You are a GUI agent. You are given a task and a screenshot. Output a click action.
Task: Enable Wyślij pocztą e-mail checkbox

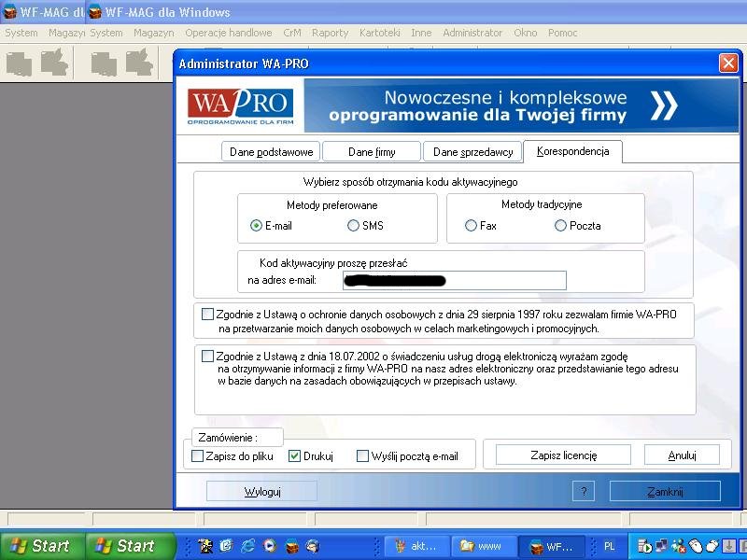point(362,456)
